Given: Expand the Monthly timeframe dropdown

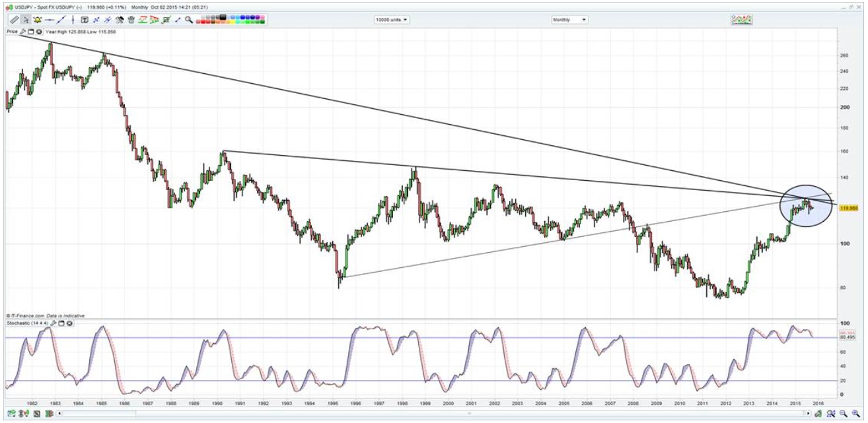Looking at the screenshot, I should click(x=569, y=20).
